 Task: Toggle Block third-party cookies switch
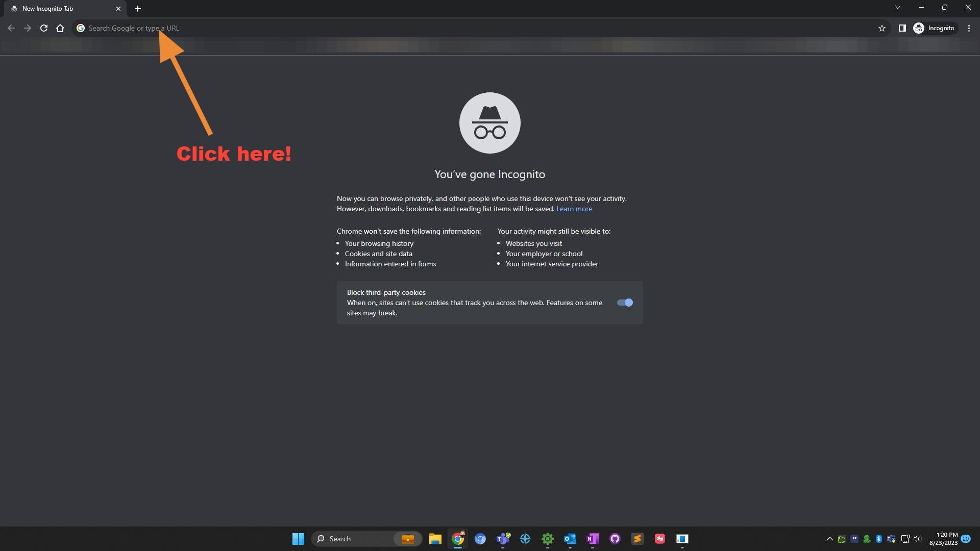point(625,303)
